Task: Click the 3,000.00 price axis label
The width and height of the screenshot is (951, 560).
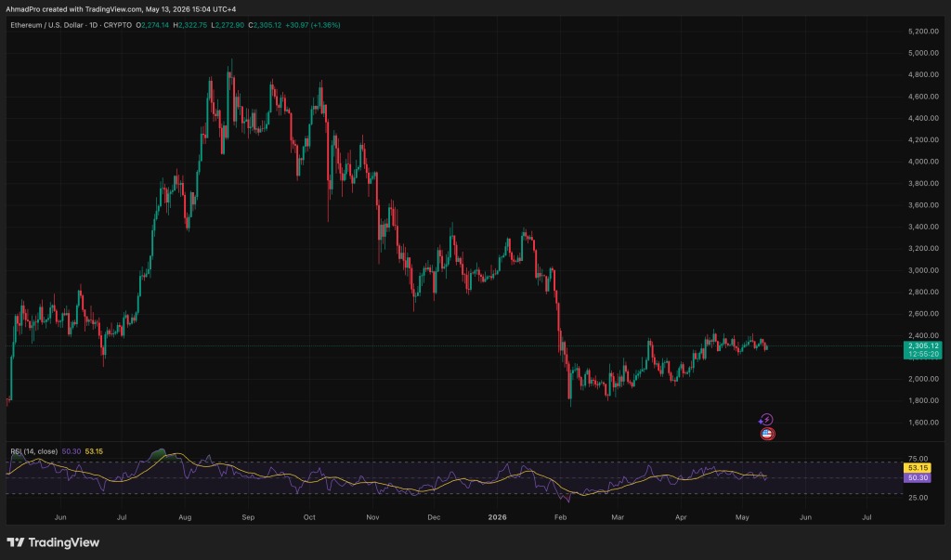Action: pos(923,270)
